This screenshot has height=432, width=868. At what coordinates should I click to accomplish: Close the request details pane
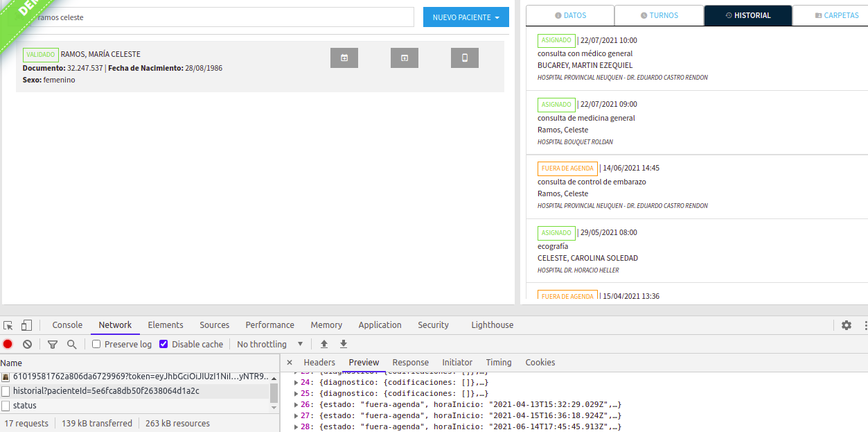click(290, 363)
